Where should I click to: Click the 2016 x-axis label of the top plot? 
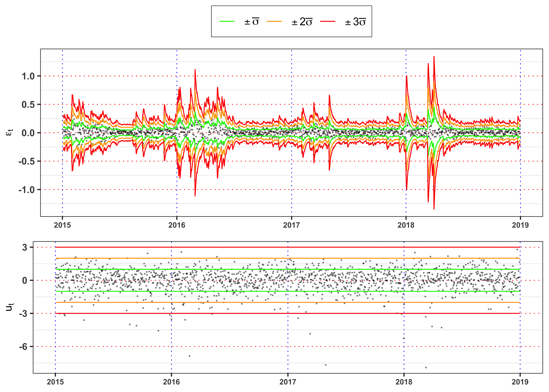177,225
